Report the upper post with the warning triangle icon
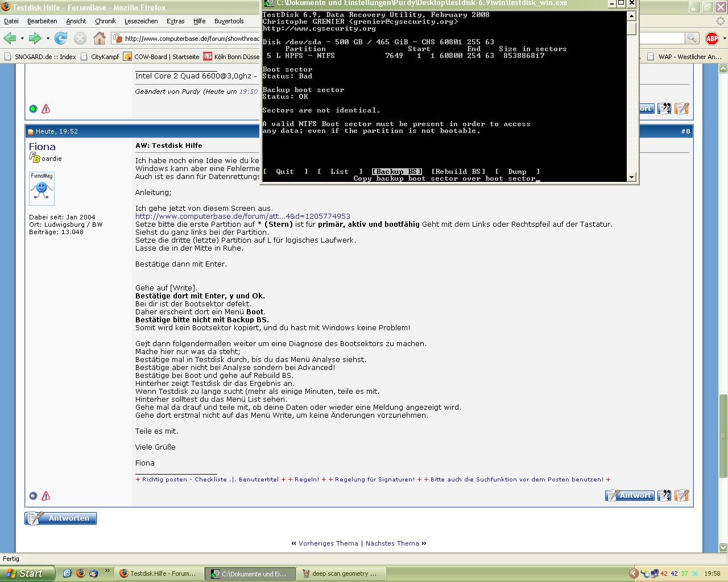This screenshot has height=582, width=728. 46,109
